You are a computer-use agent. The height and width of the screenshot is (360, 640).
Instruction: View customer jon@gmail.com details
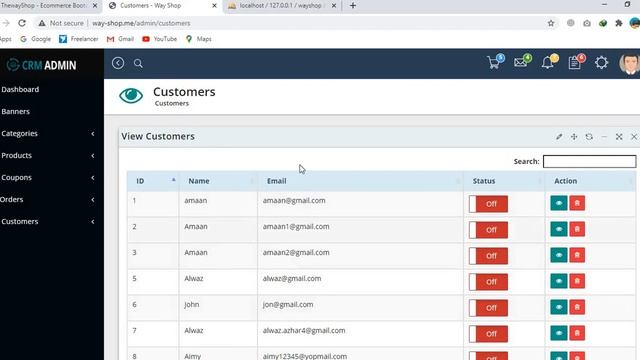pyautogui.click(x=559, y=307)
